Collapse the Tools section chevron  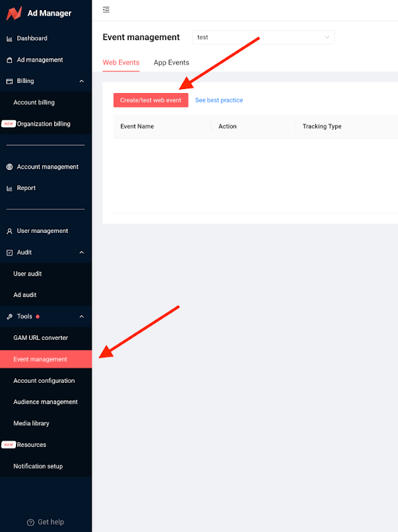(82, 317)
